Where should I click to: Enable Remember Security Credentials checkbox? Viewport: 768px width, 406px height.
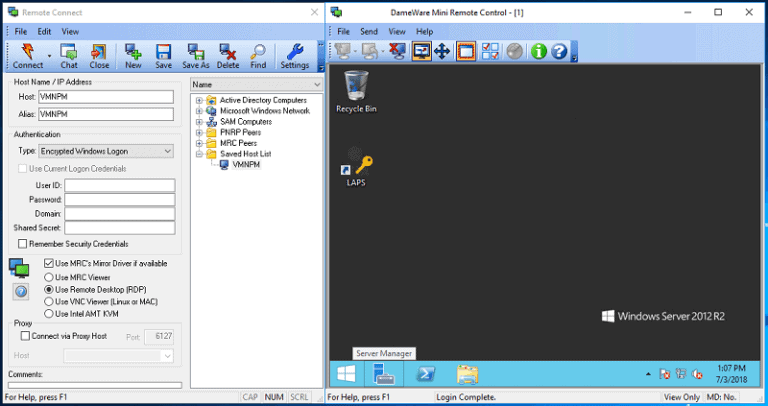click(x=23, y=244)
